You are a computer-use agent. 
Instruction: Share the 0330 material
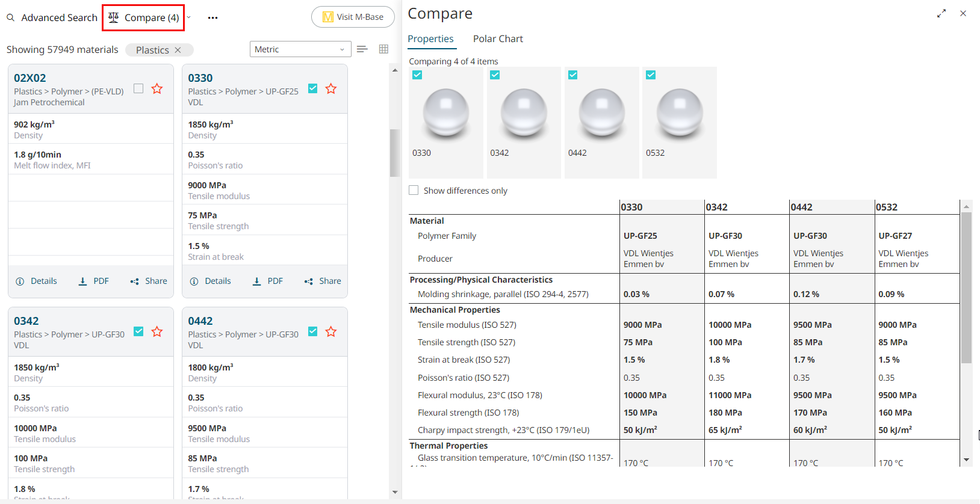[323, 281]
